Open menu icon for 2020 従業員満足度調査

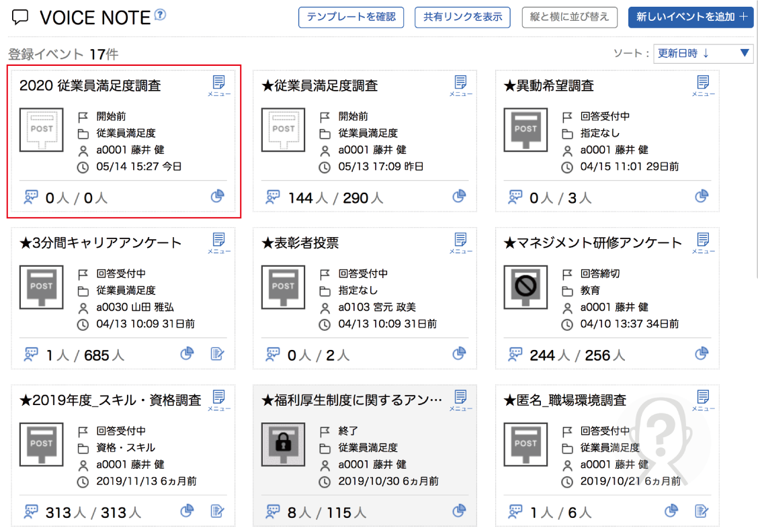tap(218, 85)
